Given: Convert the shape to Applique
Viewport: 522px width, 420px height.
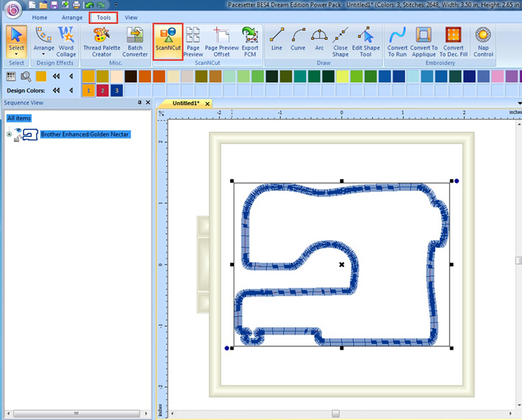Looking at the screenshot, I should (x=423, y=42).
